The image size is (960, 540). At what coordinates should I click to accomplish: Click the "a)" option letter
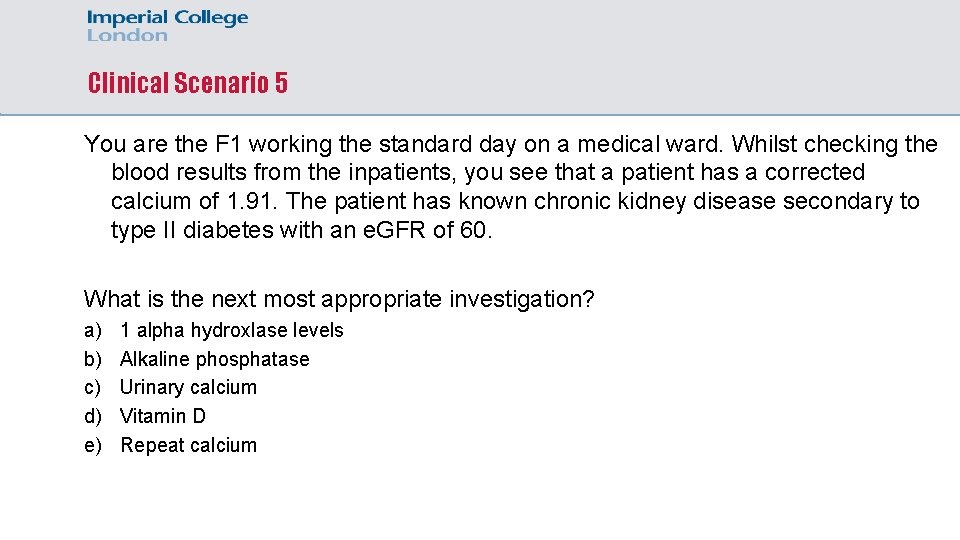[x=93, y=330]
